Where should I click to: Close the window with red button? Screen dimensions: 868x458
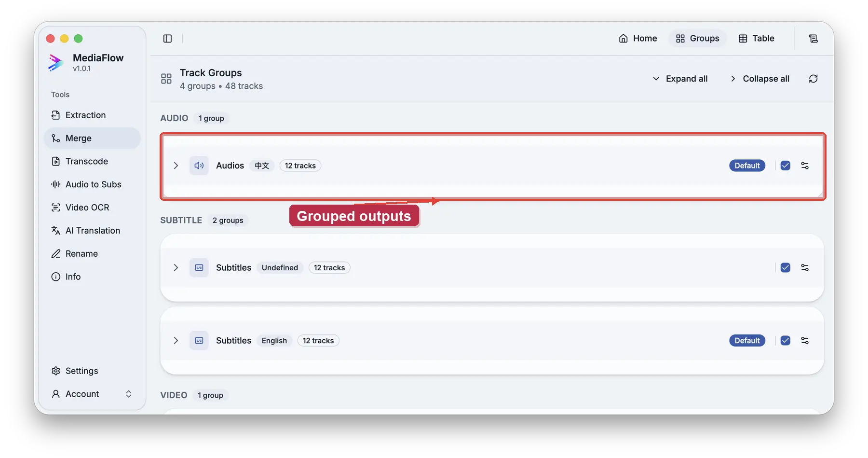point(50,39)
